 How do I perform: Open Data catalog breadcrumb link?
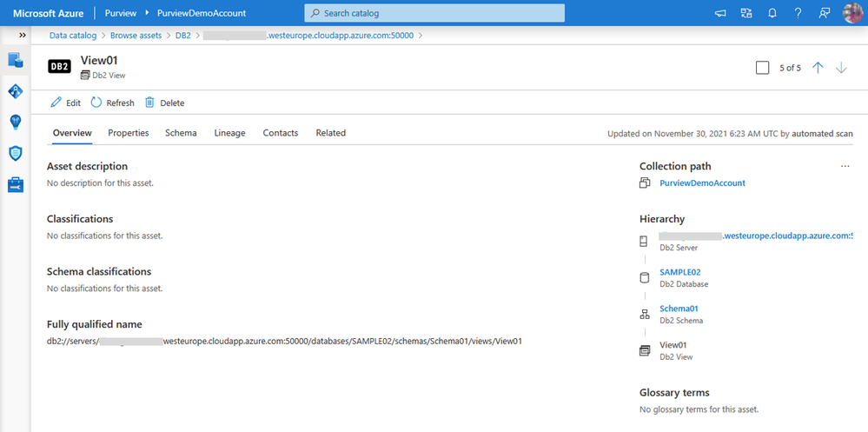click(73, 36)
